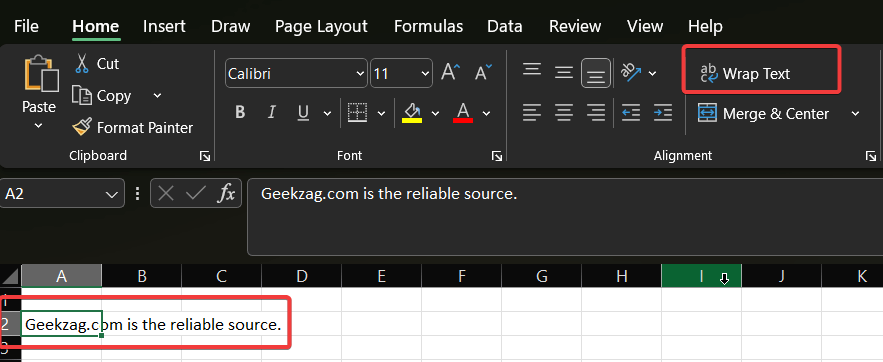The image size is (883, 362).
Task: Switch to the Data tab
Action: 505,26
